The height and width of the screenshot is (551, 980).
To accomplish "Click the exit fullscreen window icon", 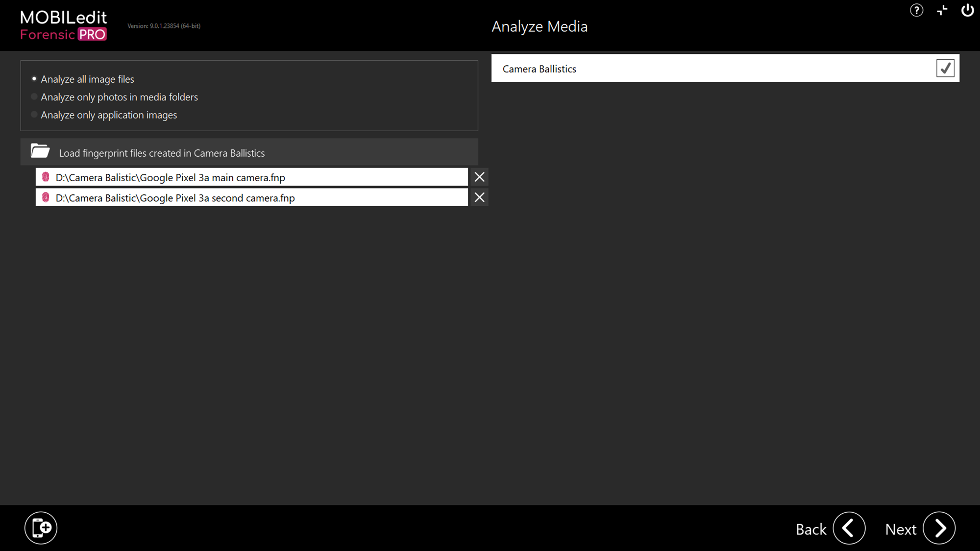I will 942,10.
